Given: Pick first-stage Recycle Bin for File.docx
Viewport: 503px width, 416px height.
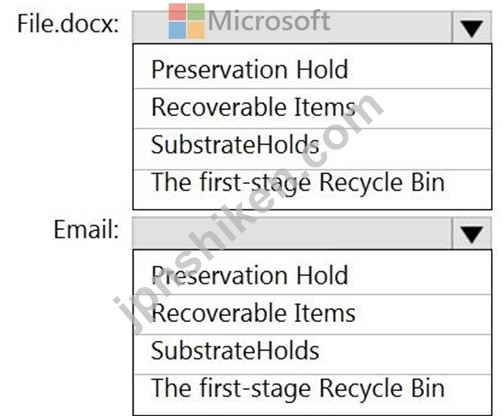Looking at the screenshot, I should tap(312, 189).
